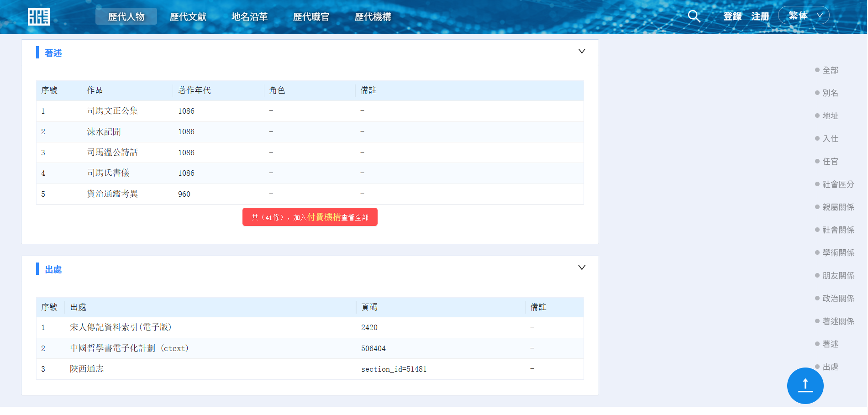This screenshot has width=868, height=415.
Task: Go to 地名沿革 in navigation
Action: tap(249, 17)
